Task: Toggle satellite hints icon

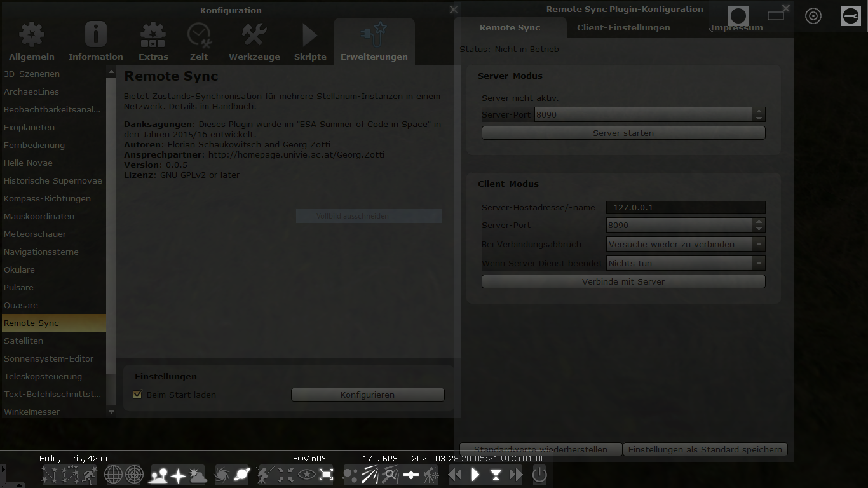Action: point(411,475)
